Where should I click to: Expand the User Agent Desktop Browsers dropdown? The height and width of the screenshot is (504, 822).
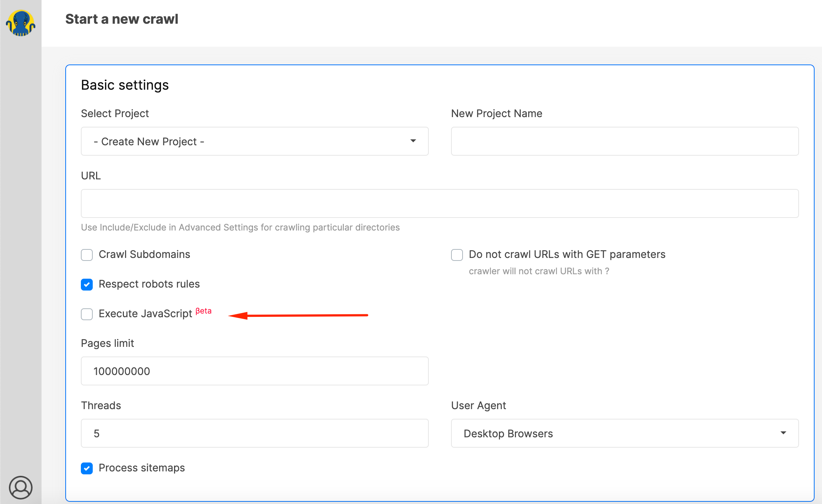coord(625,433)
